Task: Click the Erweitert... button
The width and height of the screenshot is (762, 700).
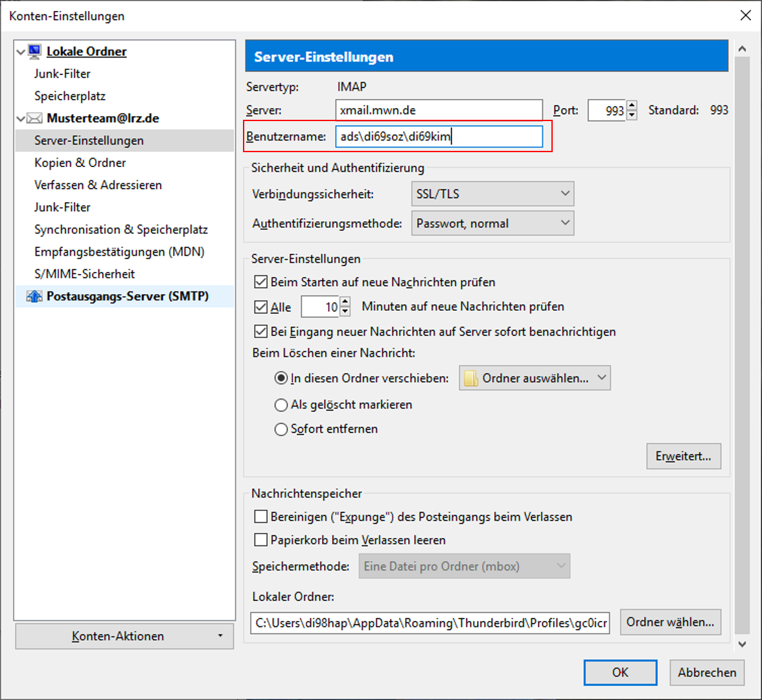Action: coord(684,456)
